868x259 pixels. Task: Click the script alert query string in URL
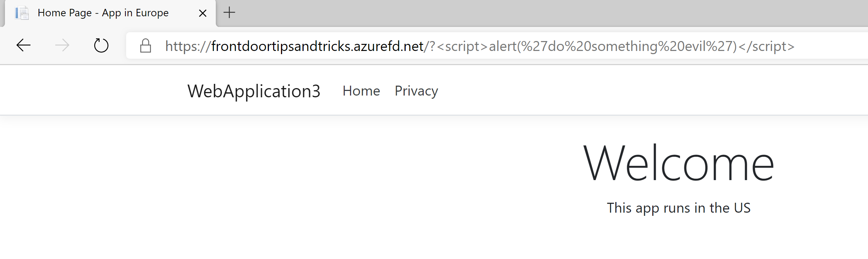click(x=612, y=46)
